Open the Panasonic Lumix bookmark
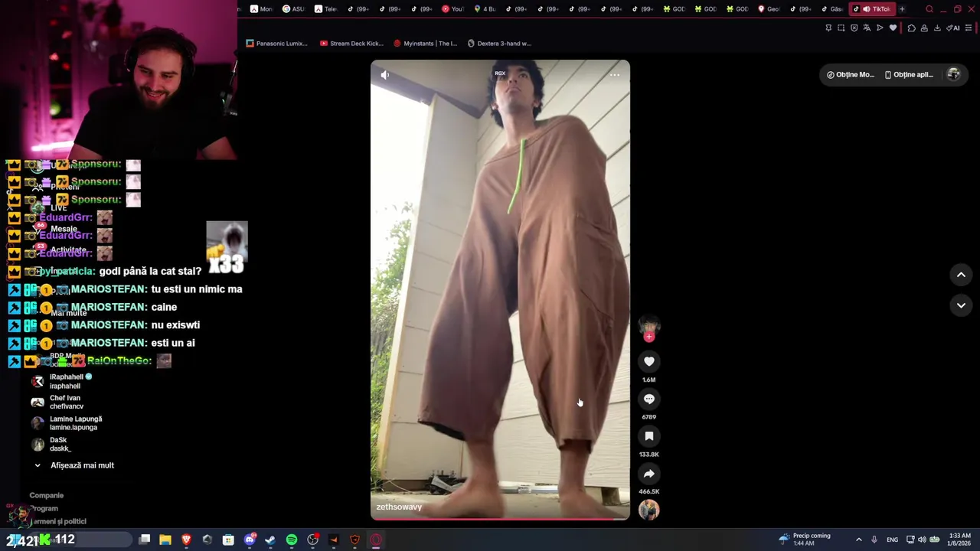This screenshot has width=980, height=551. coord(277,44)
